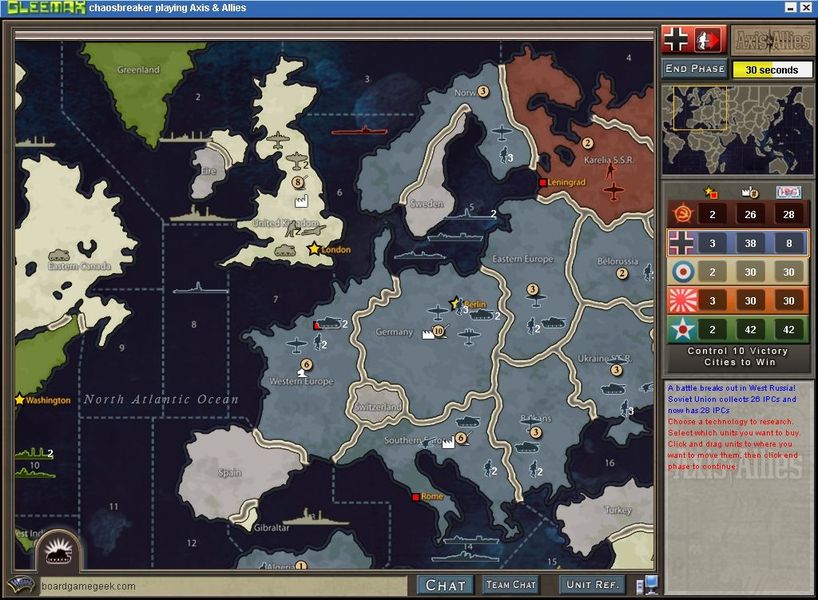Viewport: 818px width, 600px height.
Task: Click the Leningrad red city marker
Action: tap(543, 182)
